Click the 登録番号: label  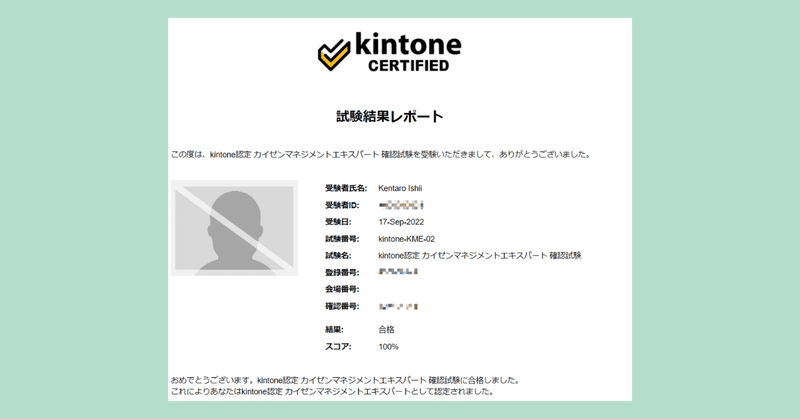(x=342, y=273)
